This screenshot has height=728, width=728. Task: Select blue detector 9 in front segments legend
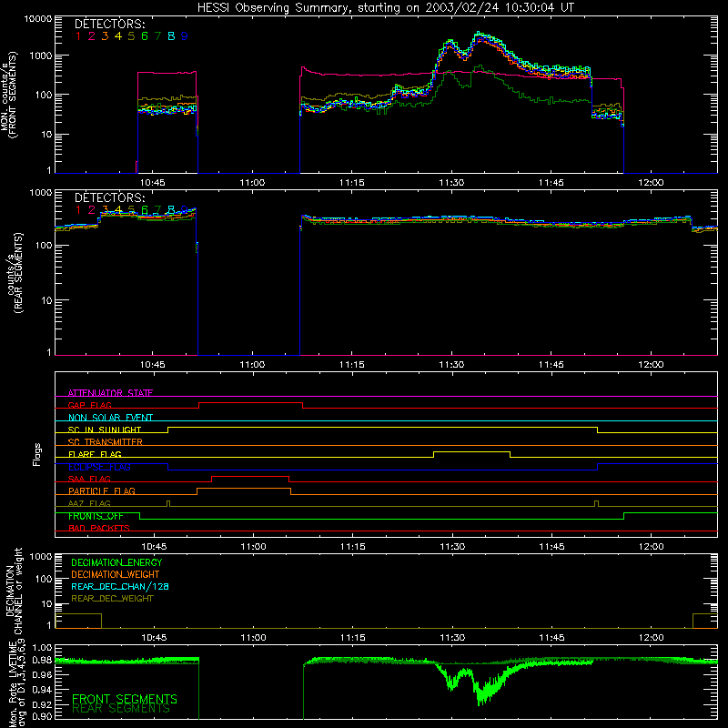(185, 36)
